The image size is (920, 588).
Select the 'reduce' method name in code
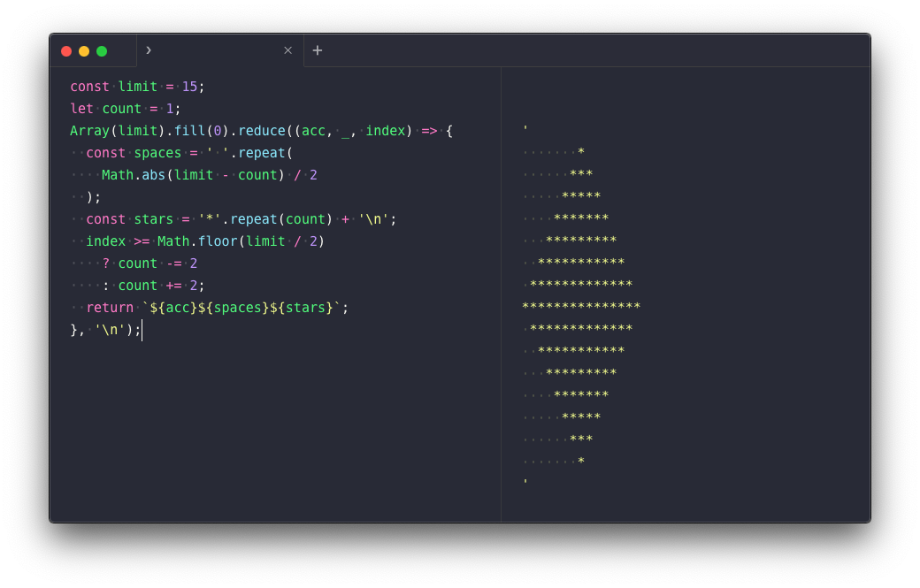(262, 130)
